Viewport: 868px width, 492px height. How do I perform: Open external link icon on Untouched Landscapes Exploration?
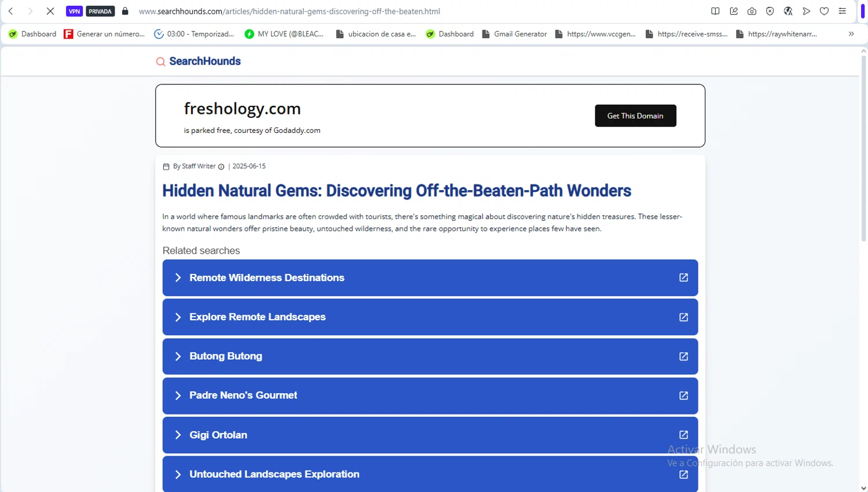(x=683, y=474)
